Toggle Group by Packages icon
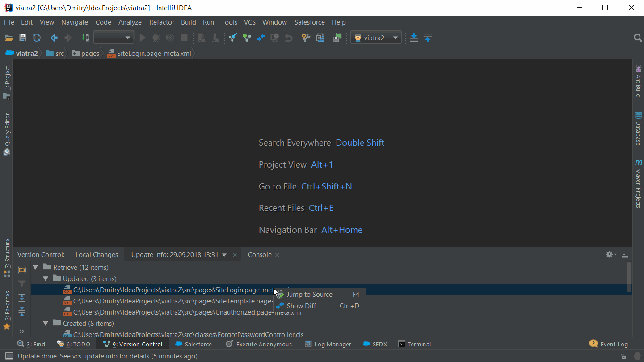This screenshot has width=644, height=362. coord(21,270)
